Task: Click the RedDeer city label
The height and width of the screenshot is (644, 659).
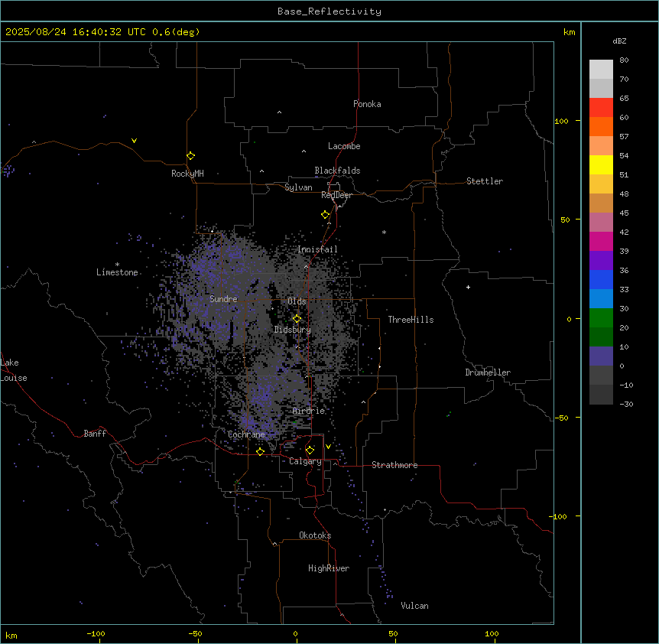Action: coord(336,195)
